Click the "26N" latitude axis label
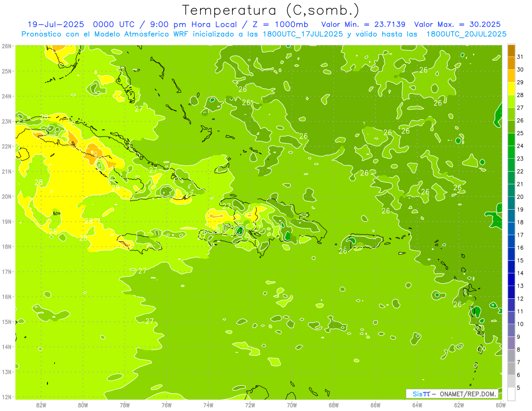532x411 pixels. click(x=6, y=46)
